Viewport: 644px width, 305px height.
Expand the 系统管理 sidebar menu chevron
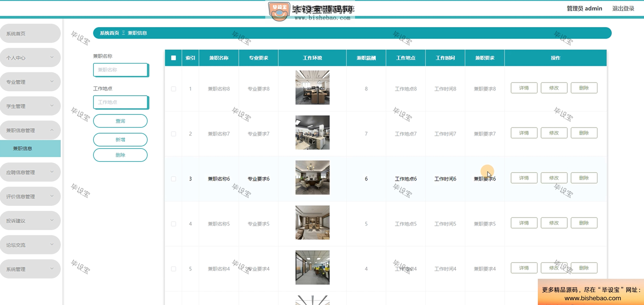(x=52, y=269)
